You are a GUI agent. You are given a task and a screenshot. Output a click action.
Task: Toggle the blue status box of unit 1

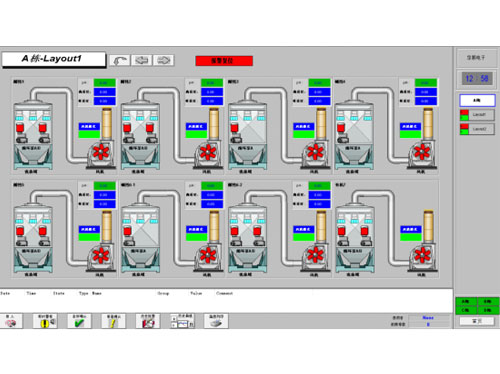click(89, 127)
